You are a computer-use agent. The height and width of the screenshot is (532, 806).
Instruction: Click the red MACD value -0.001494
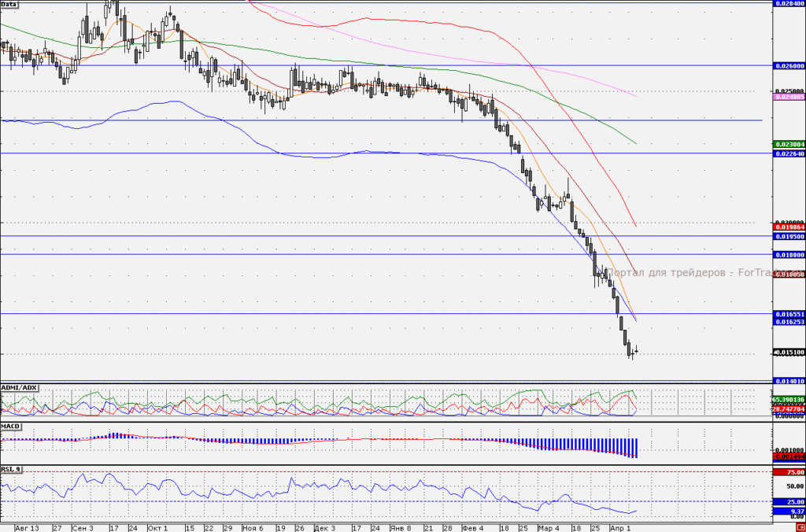[789, 456]
